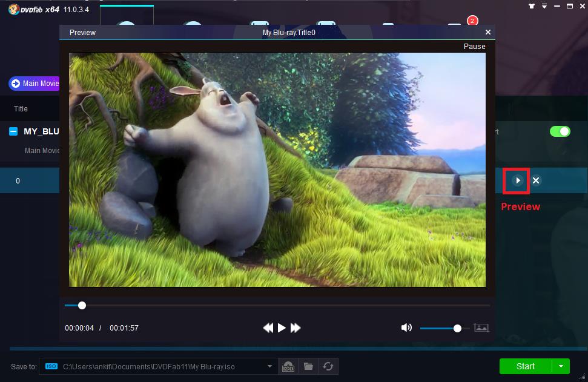Click the play button in preview controls
Viewport: 588px width, 382px height.
282,328
